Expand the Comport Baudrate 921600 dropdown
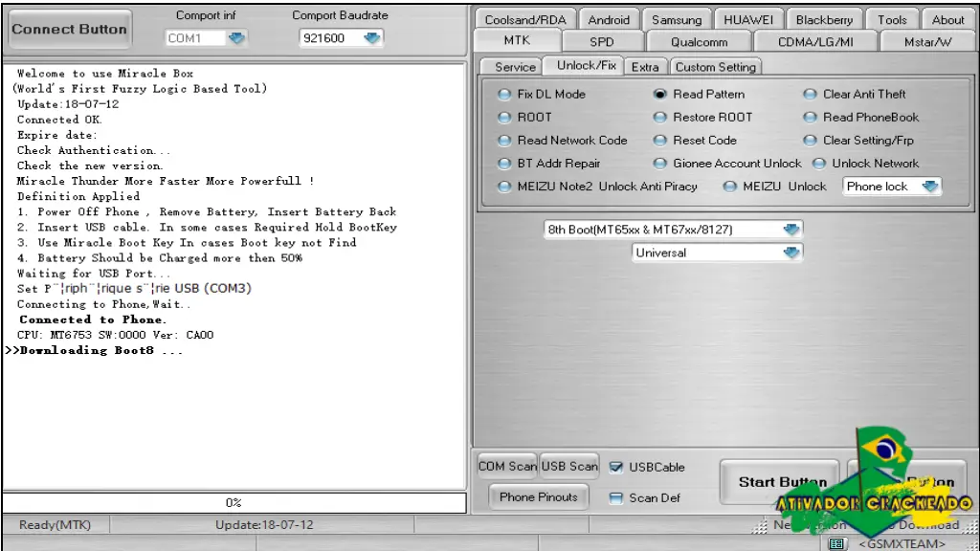980x551 pixels. pyautogui.click(x=372, y=38)
